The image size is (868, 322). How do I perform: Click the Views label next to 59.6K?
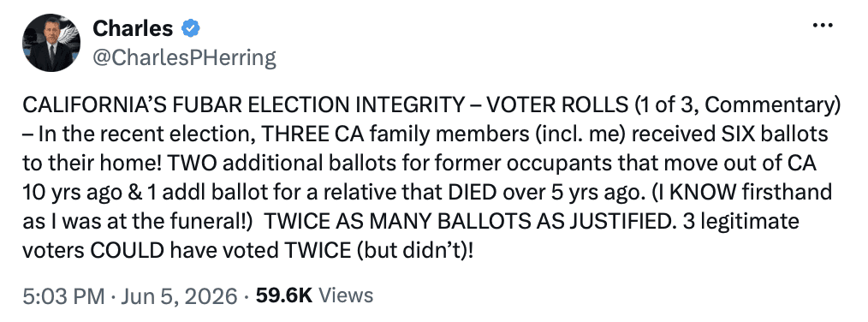point(346,295)
